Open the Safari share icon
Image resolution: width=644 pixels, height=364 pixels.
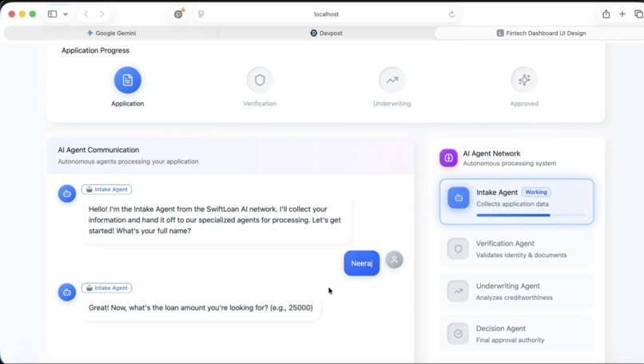[x=606, y=14]
